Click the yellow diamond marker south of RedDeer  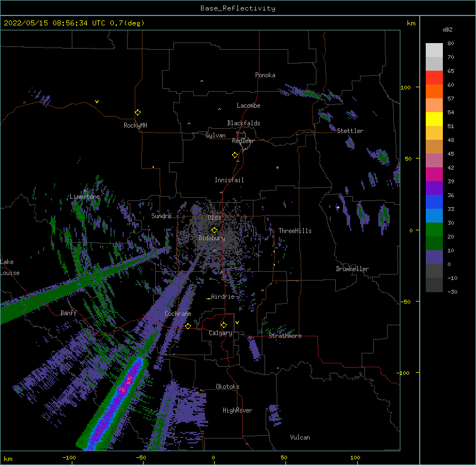235,155
